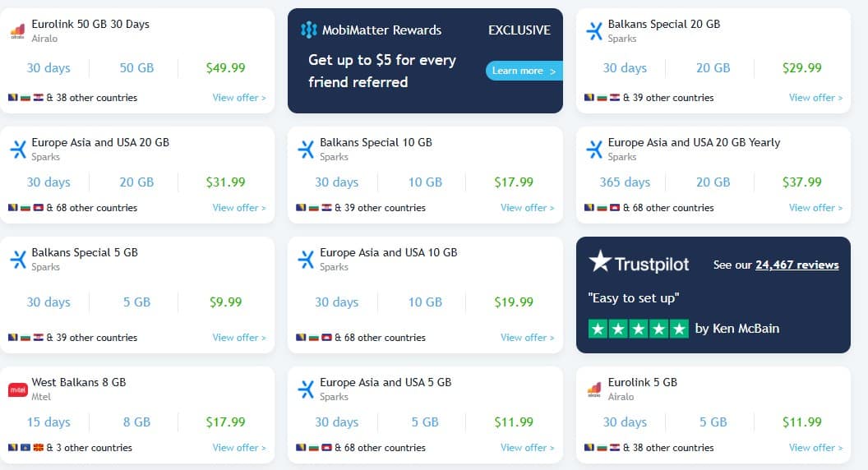868x470 pixels.
Task: View offer for Balkans Special 20 GB
Action: click(x=815, y=98)
